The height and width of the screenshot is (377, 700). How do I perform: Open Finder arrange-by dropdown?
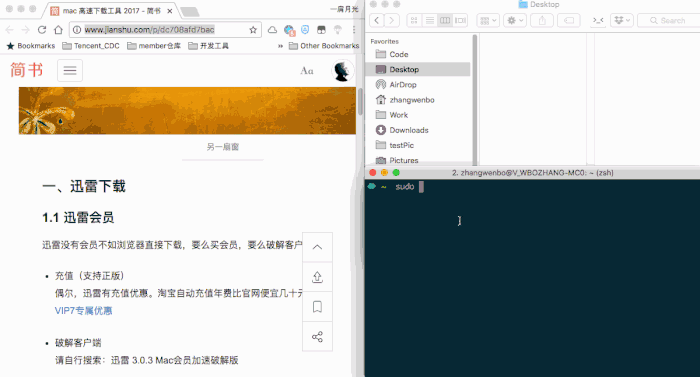click(x=488, y=20)
